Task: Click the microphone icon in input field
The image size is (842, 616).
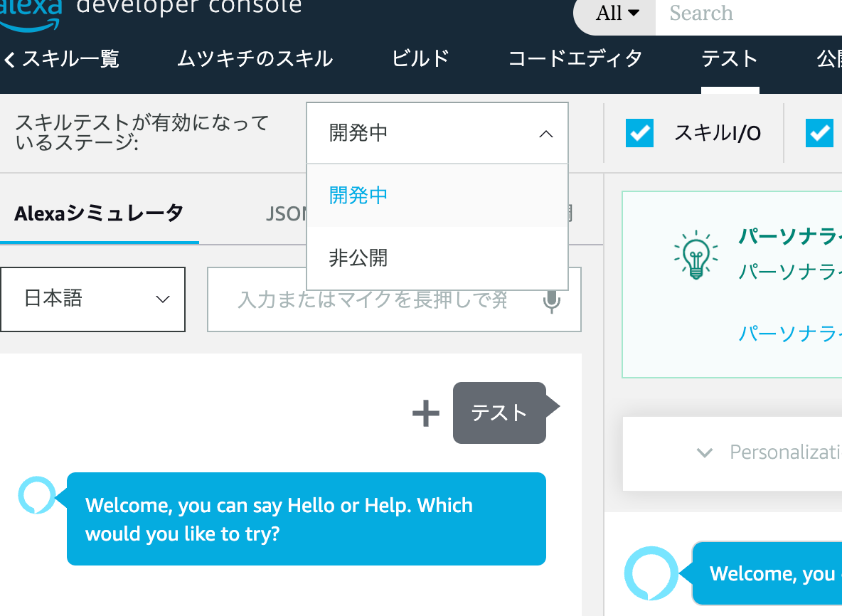Action: pos(551,302)
